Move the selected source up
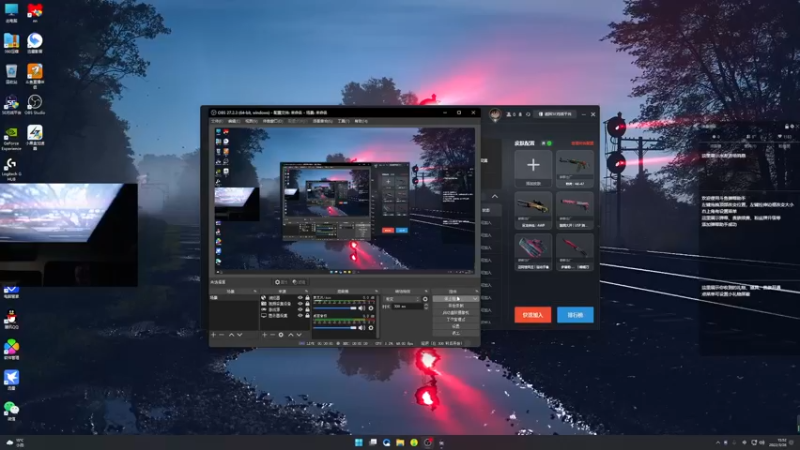Viewport: 800px width, 450px height. [291, 335]
